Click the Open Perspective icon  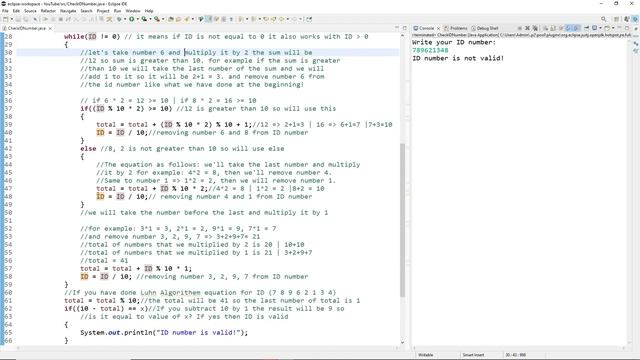point(617,19)
